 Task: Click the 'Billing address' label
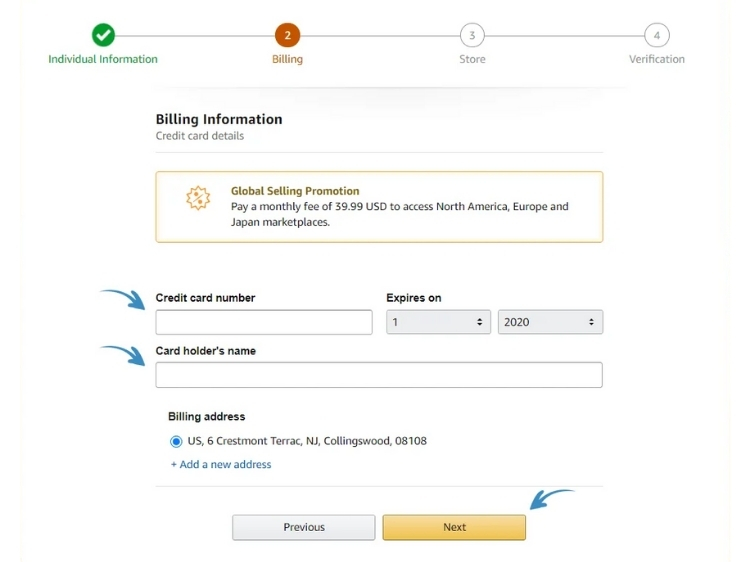pyautogui.click(x=207, y=417)
